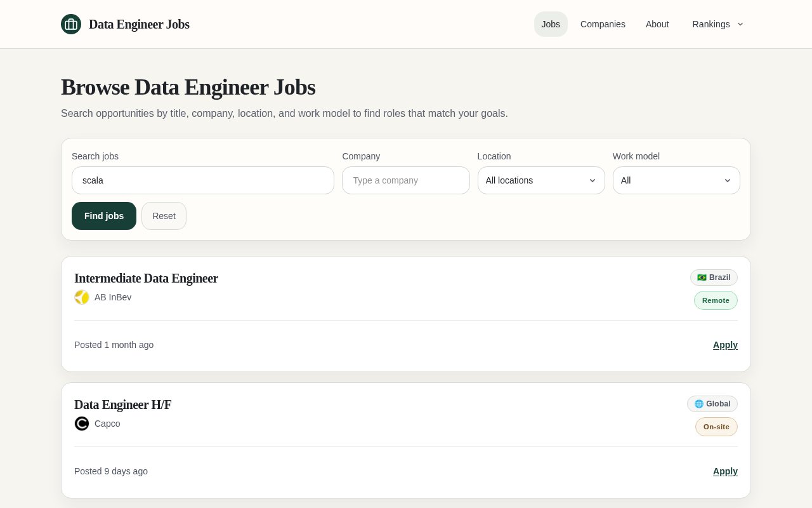Viewport: 812px width, 508px height.
Task: Click the briefcase logo icon
Action: pos(71,24)
